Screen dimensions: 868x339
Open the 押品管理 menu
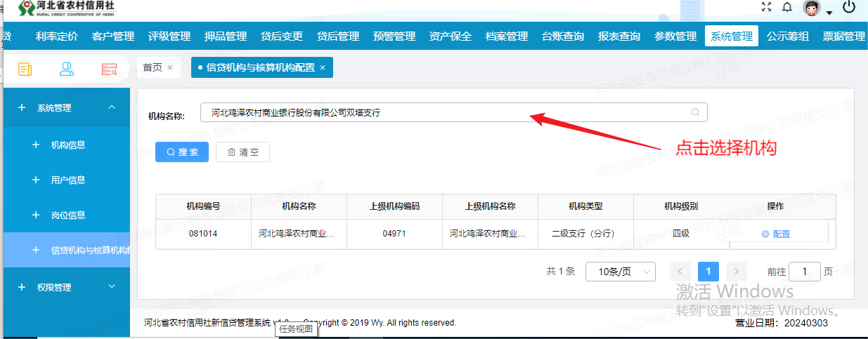click(x=226, y=36)
